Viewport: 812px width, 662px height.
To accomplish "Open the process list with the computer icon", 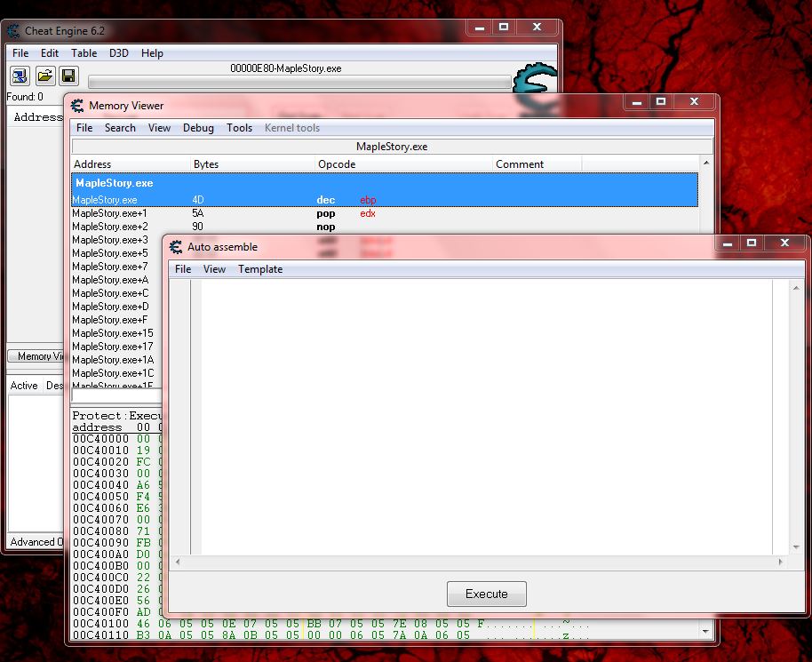I will click(x=19, y=76).
